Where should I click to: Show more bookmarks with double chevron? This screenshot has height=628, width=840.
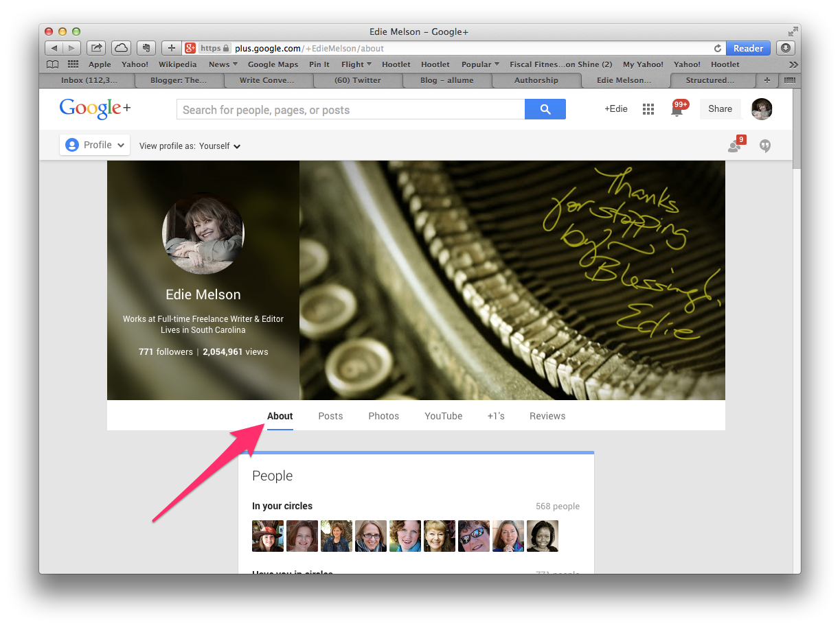793,65
